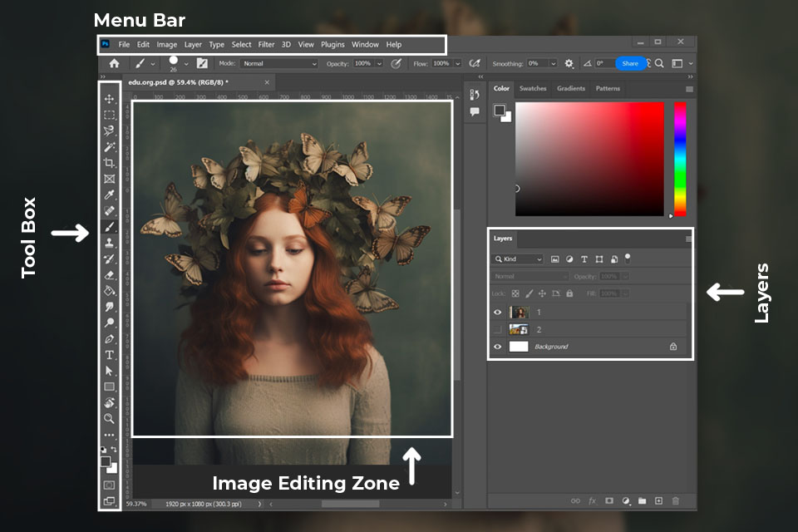This screenshot has height=532, width=798.
Task: Toggle pressure for opacity button
Action: click(x=396, y=64)
